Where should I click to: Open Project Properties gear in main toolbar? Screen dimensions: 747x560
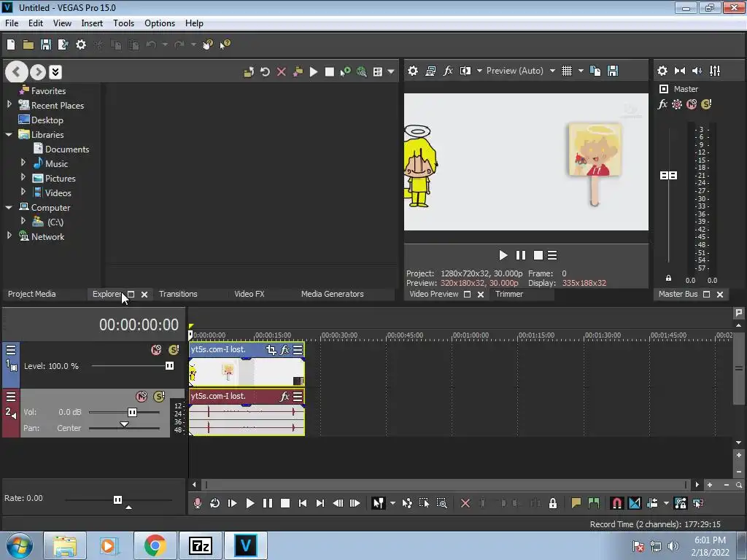click(81, 44)
